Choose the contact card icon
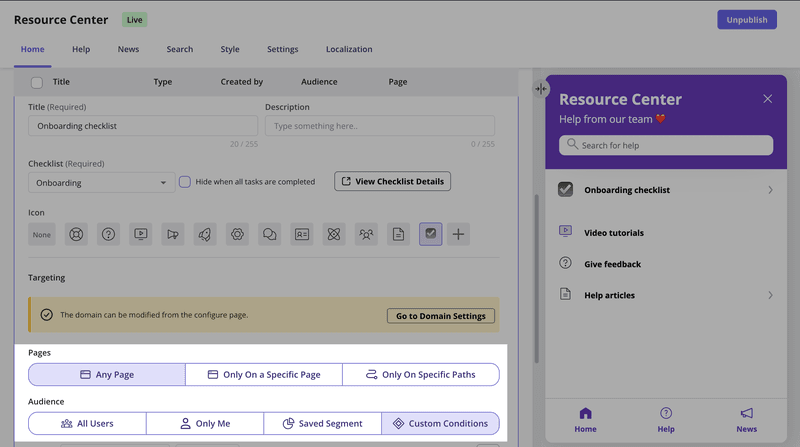 (x=302, y=234)
